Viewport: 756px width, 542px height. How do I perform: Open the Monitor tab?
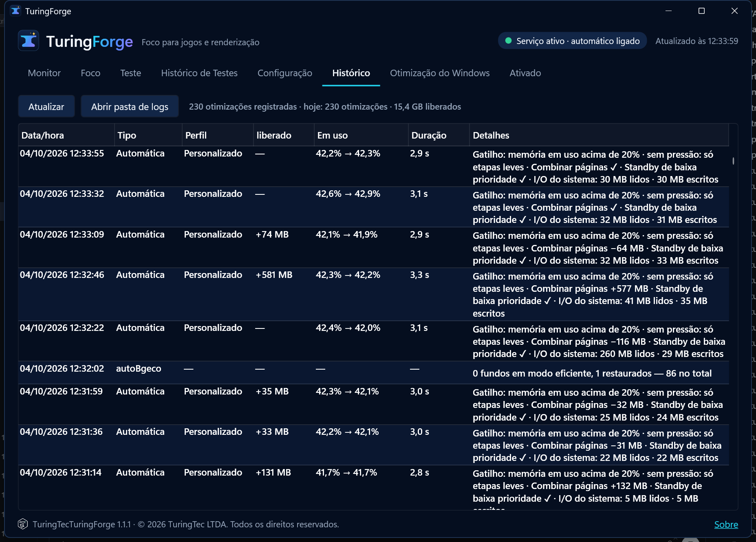click(x=44, y=73)
